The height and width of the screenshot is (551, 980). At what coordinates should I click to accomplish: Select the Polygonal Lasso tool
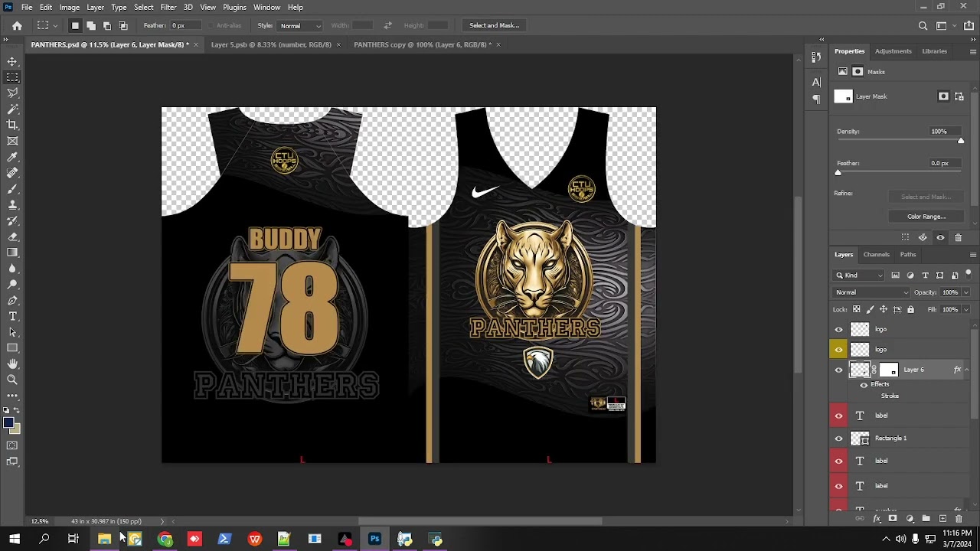pyautogui.click(x=12, y=93)
